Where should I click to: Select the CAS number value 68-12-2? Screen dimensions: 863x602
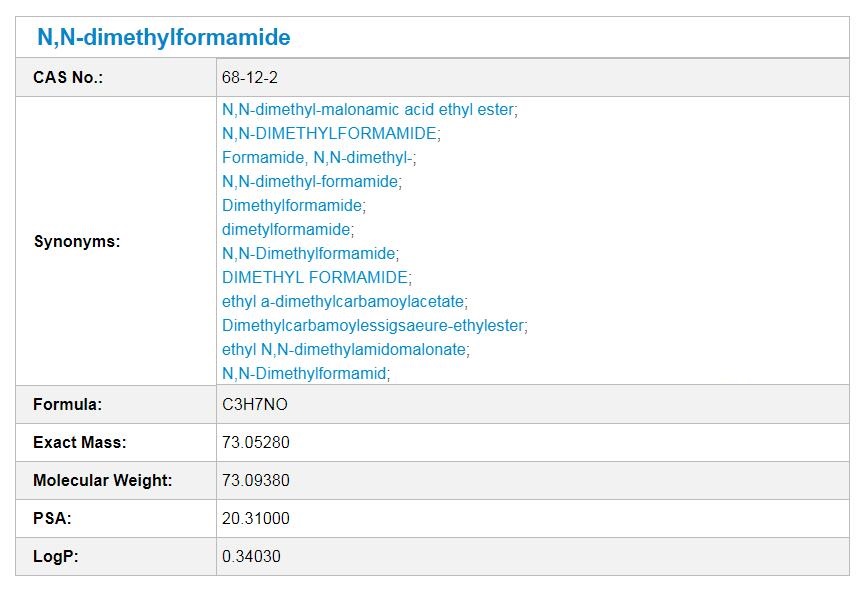pyautogui.click(x=249, y=78)
